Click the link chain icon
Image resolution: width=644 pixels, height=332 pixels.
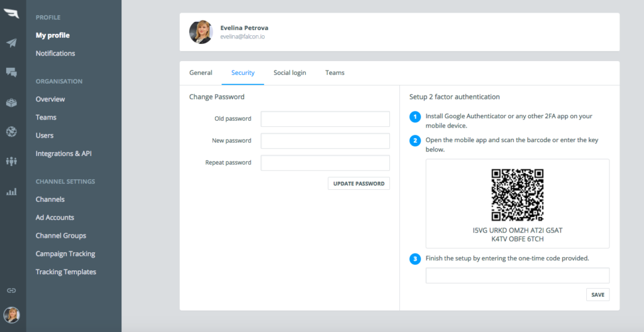pyautogui.click(x=11, y=290)
